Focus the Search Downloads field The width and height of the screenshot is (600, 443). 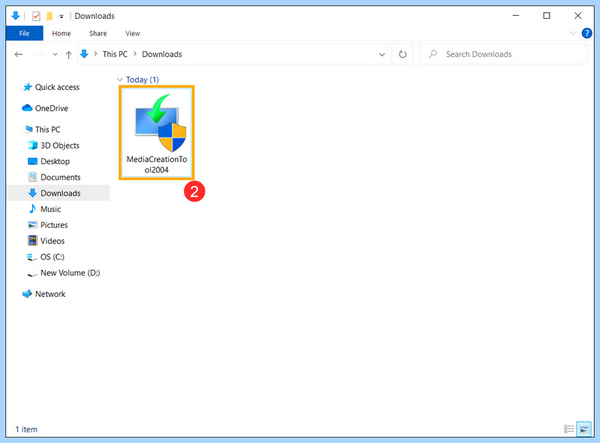(x=503, y=54)
